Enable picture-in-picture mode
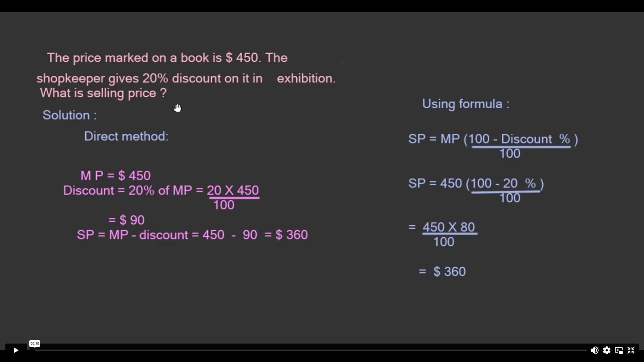 tap(618, 350)
